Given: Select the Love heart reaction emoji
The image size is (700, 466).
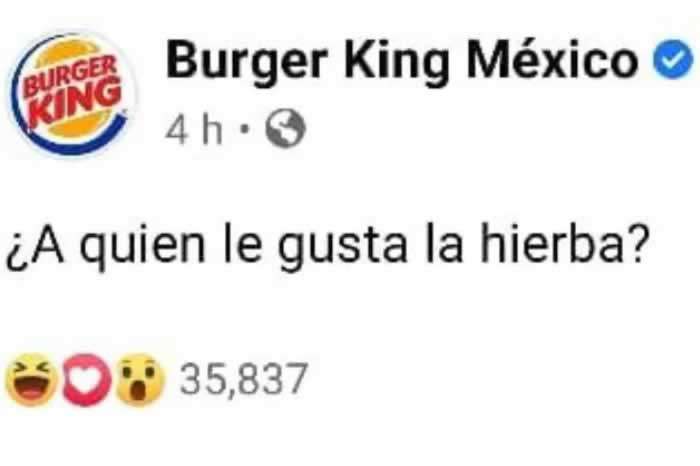Looking at the screenshot, I should click(86, 379).
